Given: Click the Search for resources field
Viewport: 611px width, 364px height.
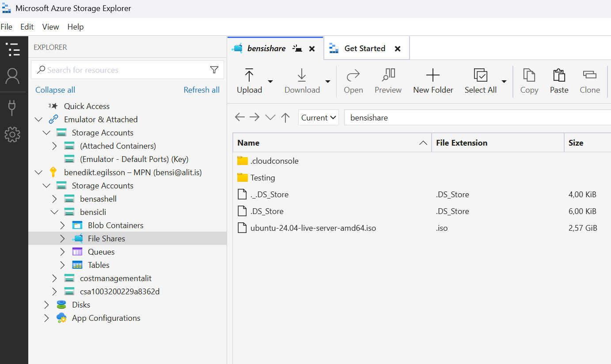Looking at the screenshot, I should [127, 70].
